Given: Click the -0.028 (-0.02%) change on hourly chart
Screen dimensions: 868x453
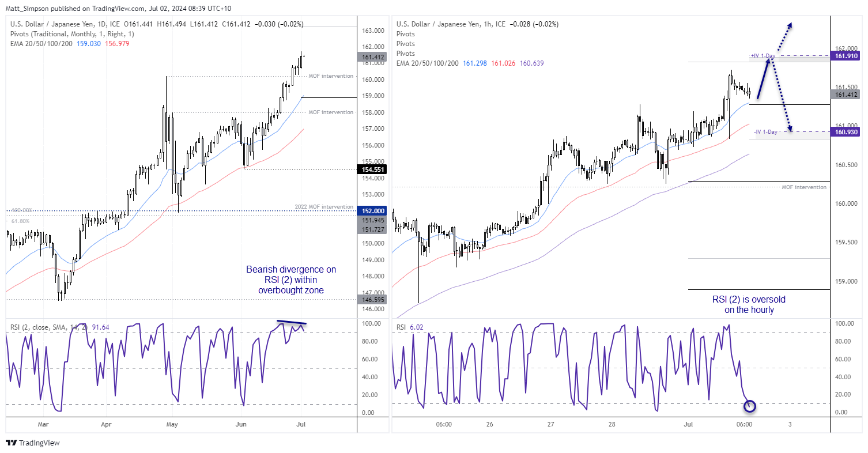Looking at the screenshot, I should point(534,24).
